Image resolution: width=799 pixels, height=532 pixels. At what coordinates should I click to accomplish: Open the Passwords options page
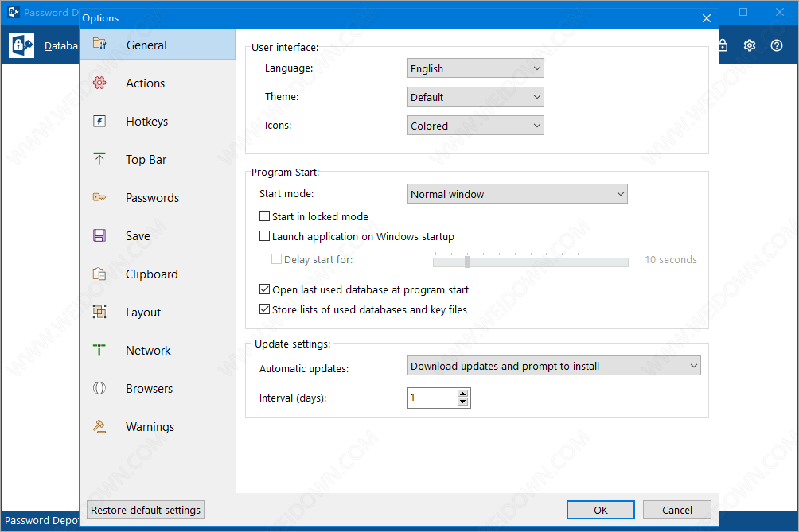point(158,197)
